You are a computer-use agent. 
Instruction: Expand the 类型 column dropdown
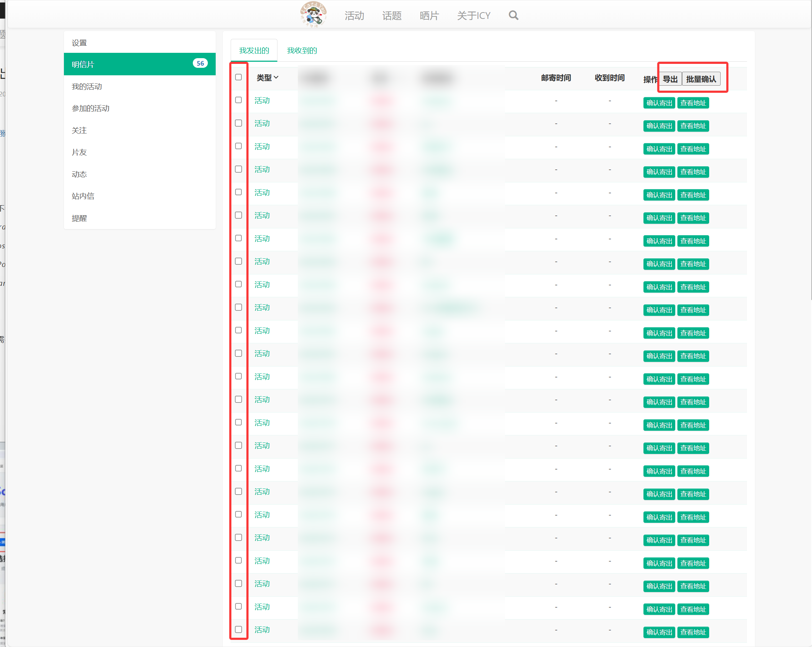click(x=267, y=77)
